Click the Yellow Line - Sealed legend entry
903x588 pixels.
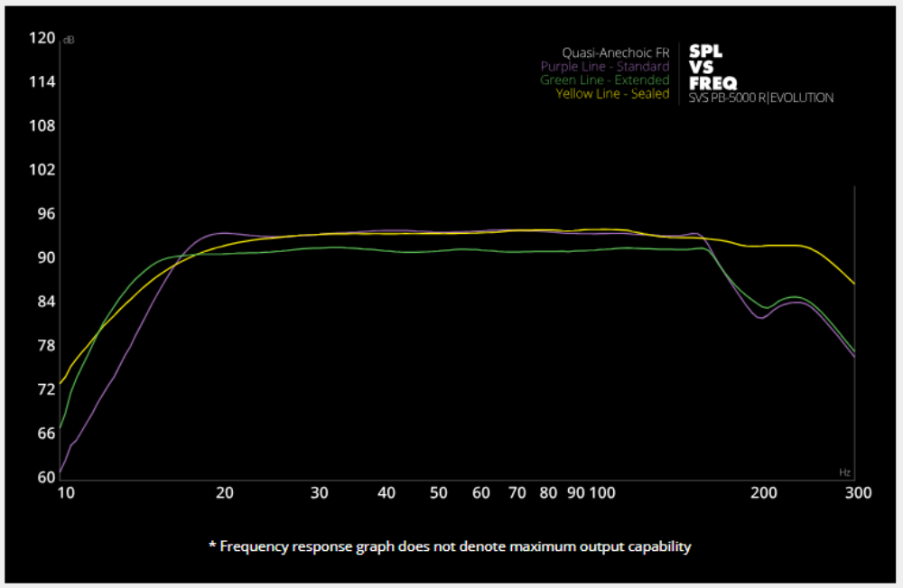pos(612,93)
